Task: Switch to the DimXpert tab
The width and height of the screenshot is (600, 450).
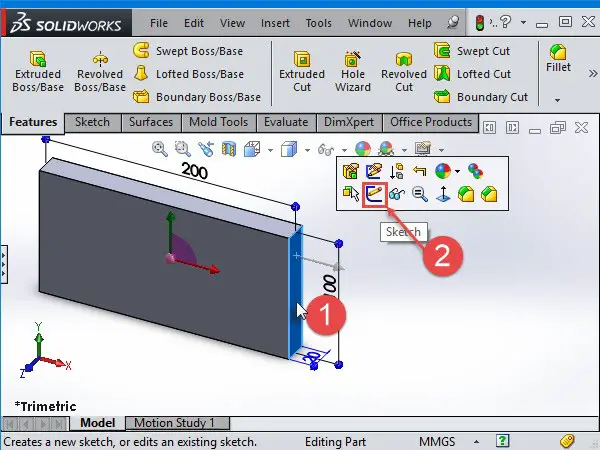Action: tap(349, 122)
